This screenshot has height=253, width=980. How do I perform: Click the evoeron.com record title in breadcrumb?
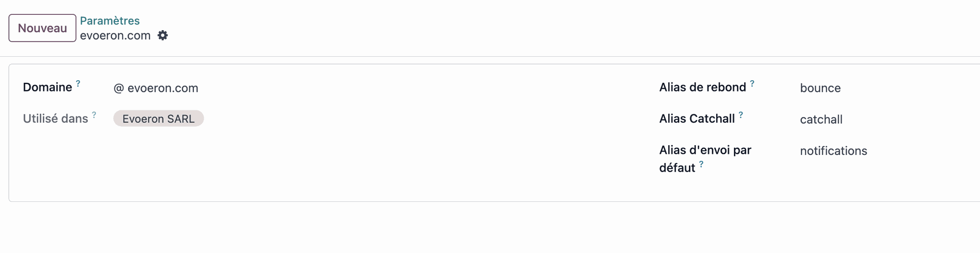[115, 36]
